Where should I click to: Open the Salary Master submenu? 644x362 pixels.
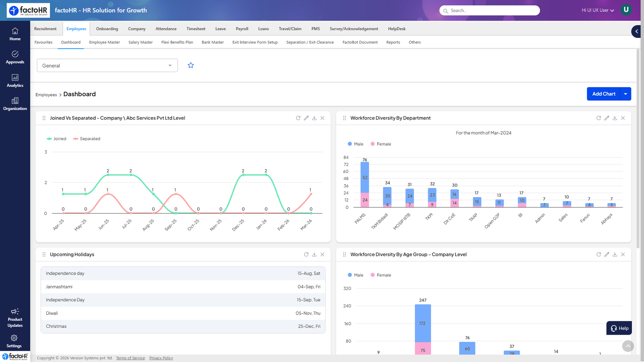140,42
